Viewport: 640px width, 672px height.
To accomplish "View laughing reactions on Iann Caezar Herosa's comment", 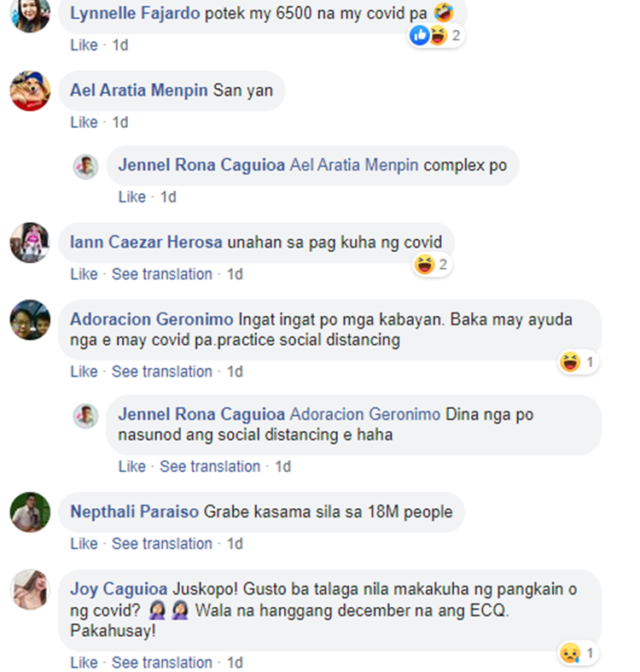I will pyautogui.click(x=433, y=265).
